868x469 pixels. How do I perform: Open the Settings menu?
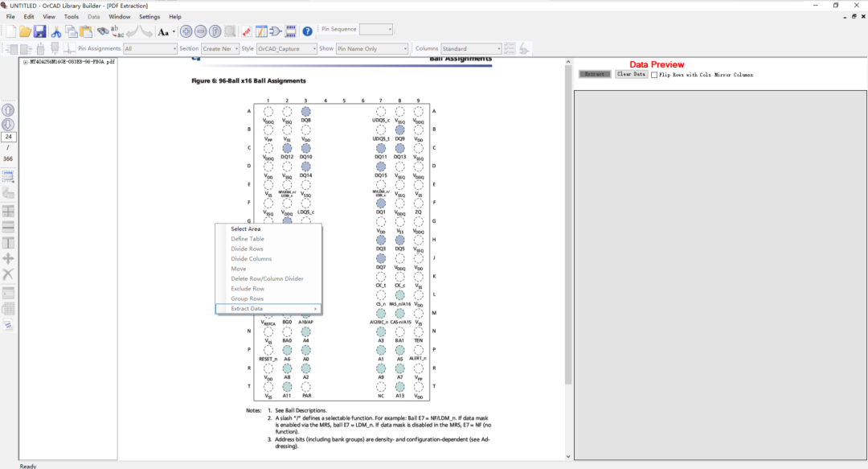149,17
